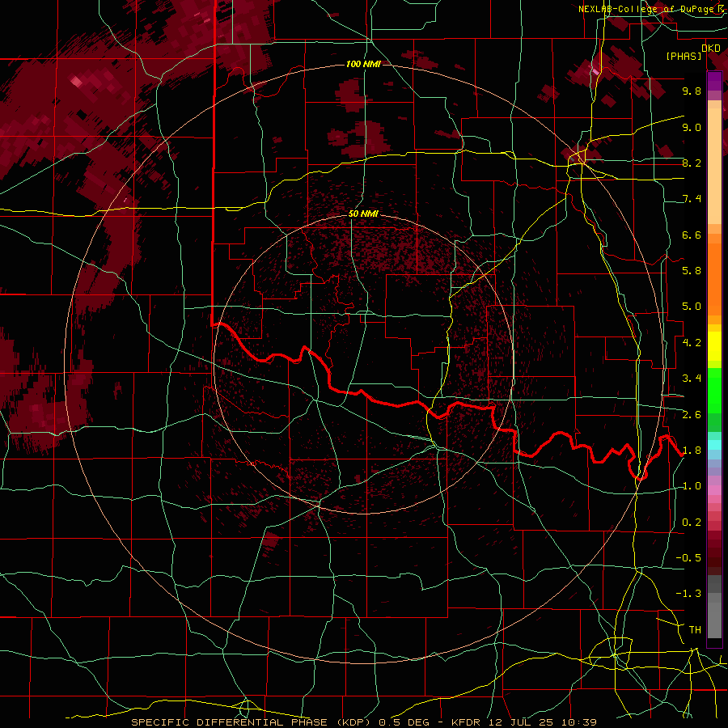Screen dimensions: 728x728
Task: Click the 3.4 scale label
Action: [x=692, y=379]
